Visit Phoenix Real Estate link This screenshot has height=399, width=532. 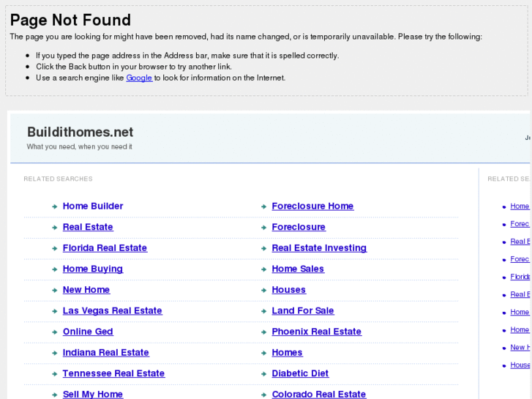point(316,332)
